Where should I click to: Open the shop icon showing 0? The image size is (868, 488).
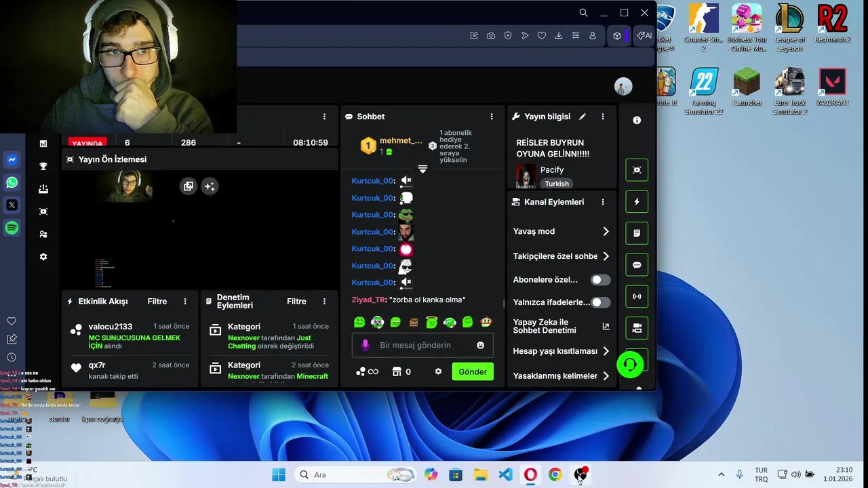tap(402, 371)
